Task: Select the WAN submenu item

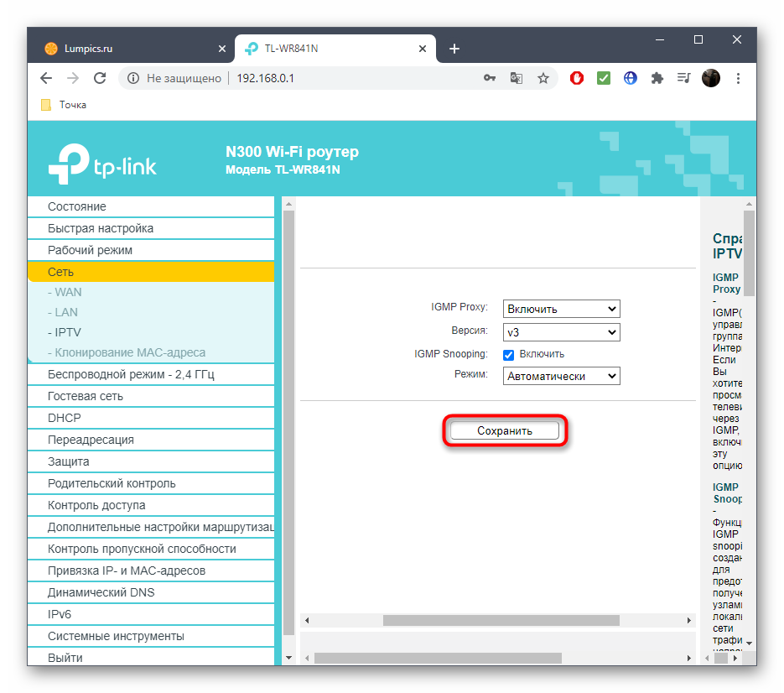Action: click(x=68, y=292)
